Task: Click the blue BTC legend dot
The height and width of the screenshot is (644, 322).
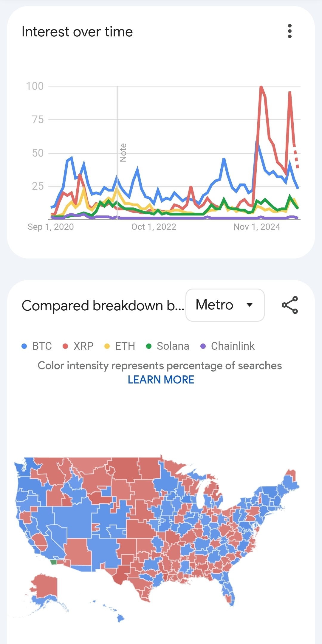Action: 24,346
